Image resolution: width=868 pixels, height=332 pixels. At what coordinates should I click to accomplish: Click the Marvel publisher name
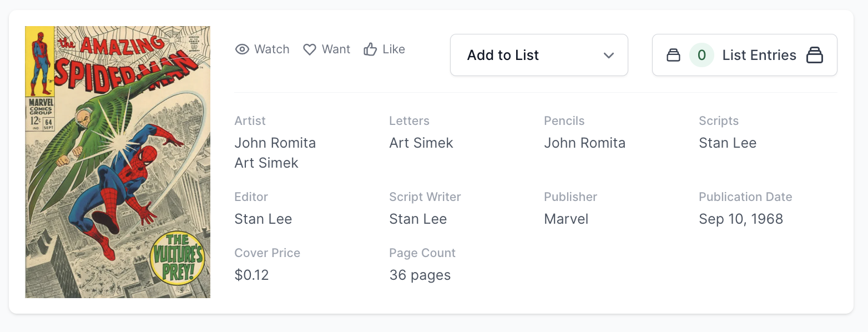[566, 219]
